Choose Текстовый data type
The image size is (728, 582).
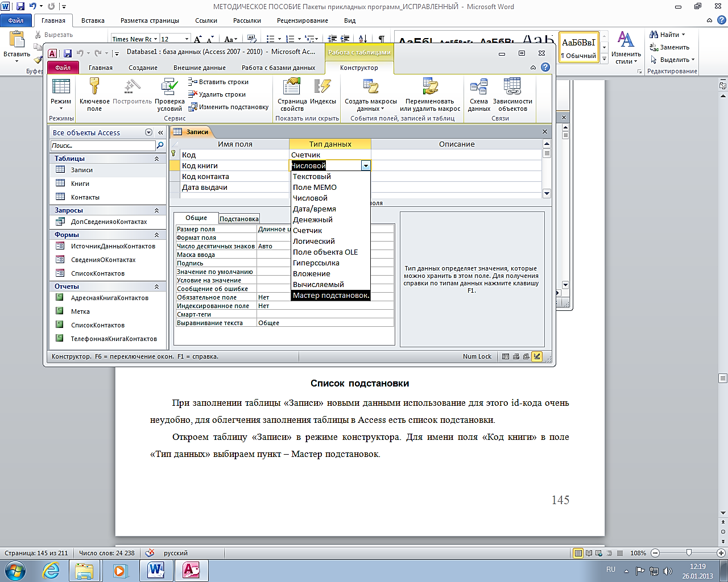330,177
